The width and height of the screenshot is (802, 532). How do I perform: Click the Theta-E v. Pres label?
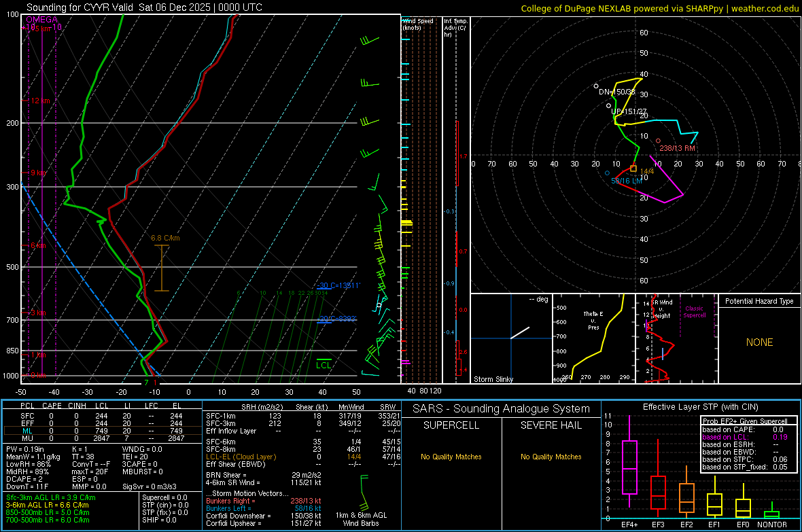click(593, 320)
